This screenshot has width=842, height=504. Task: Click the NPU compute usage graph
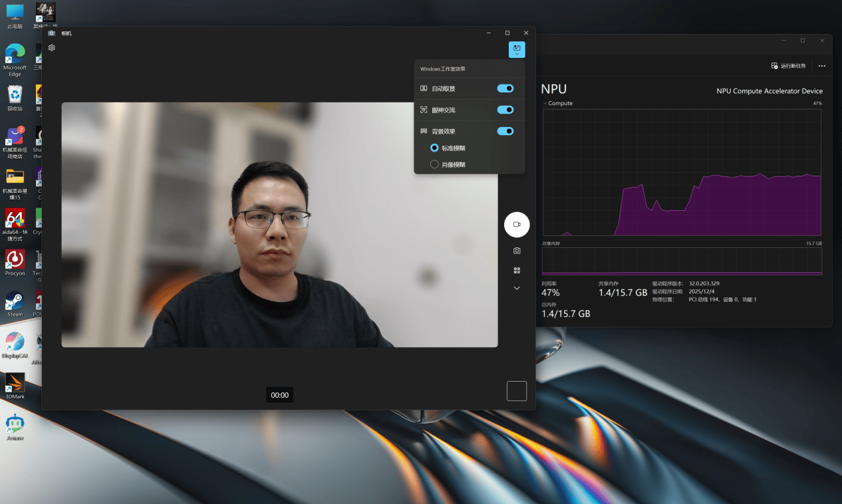coord(682,172)
